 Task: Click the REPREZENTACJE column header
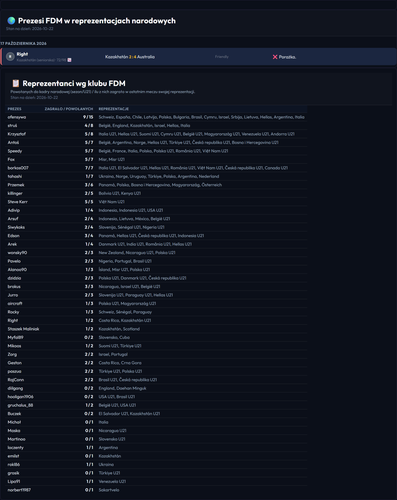click(114, 109)
